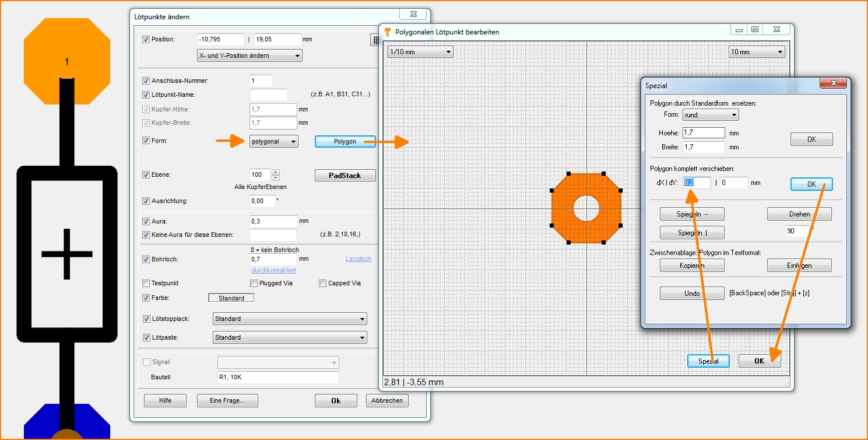
Task: Open the Form dropdown showing polygonal
Action: coord(274,141)
